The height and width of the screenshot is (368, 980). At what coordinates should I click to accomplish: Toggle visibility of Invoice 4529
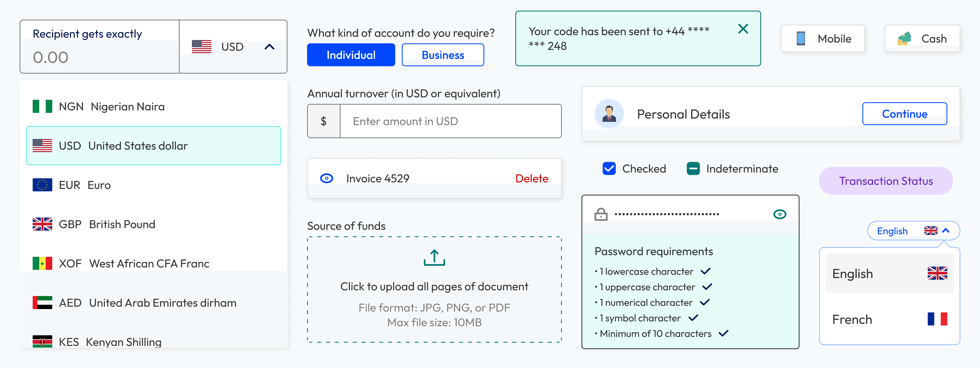(327, 178)
